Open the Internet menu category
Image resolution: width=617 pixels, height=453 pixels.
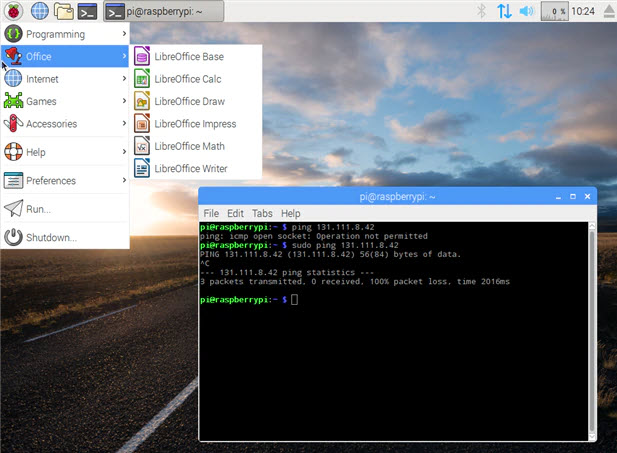pos(65,79)
